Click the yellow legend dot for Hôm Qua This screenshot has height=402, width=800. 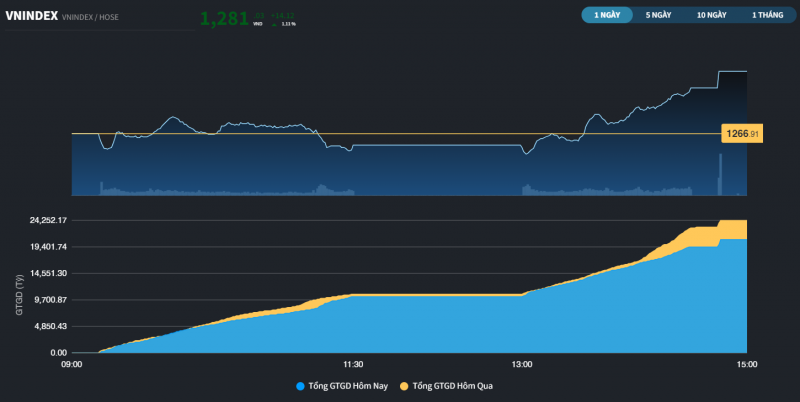(404, 385)
